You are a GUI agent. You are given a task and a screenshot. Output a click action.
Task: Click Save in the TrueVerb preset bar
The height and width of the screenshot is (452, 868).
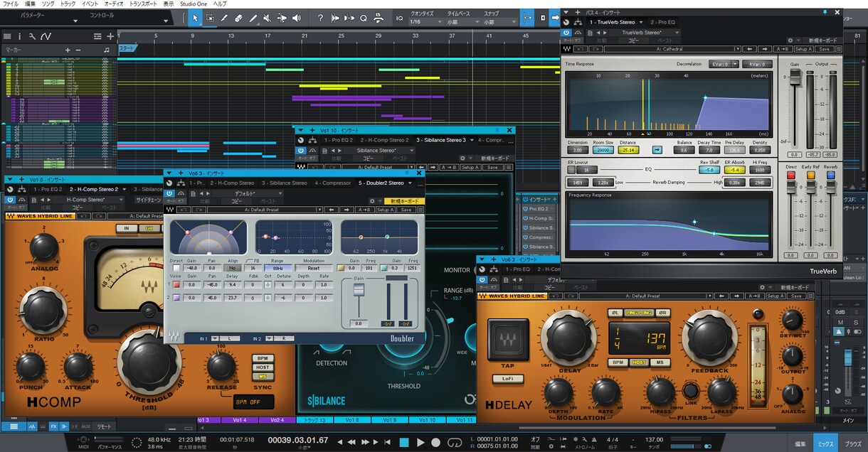click(x=824, y=49)
